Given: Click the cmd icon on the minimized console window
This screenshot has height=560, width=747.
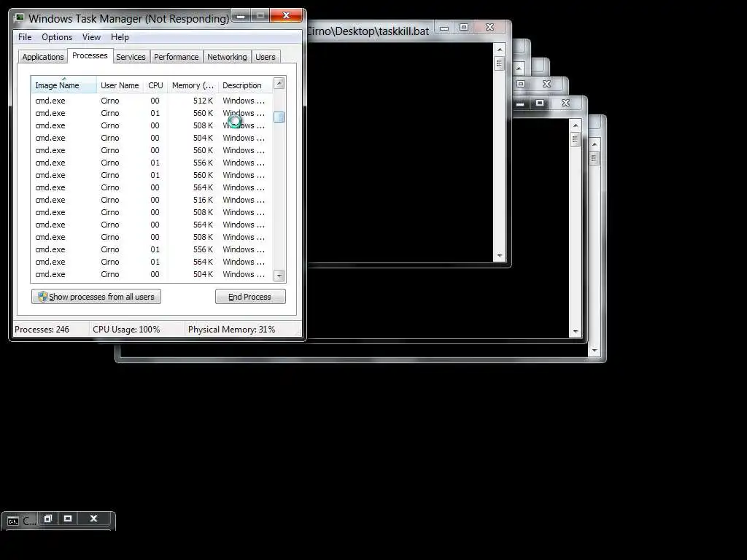Looking at the screenshot, I should [x=13, y=521].
